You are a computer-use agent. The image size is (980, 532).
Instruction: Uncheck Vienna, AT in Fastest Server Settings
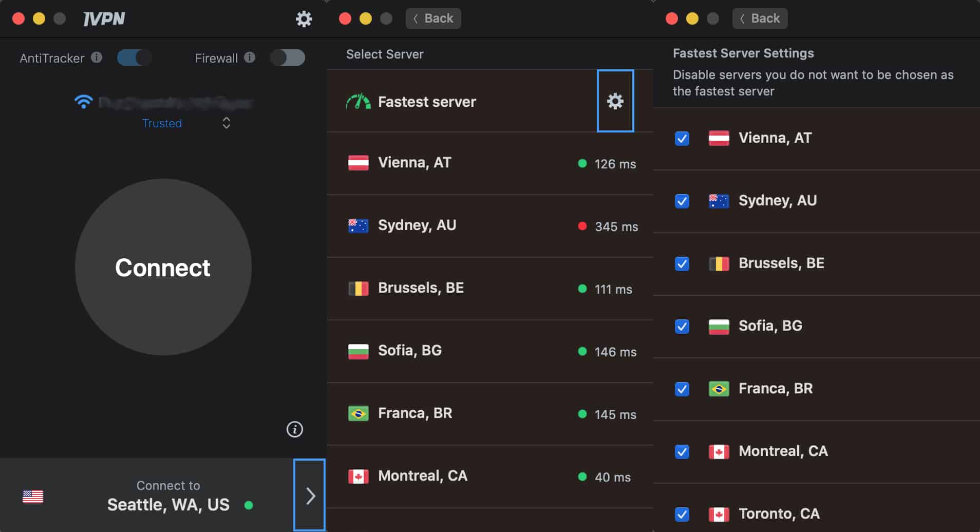point(682,138)
